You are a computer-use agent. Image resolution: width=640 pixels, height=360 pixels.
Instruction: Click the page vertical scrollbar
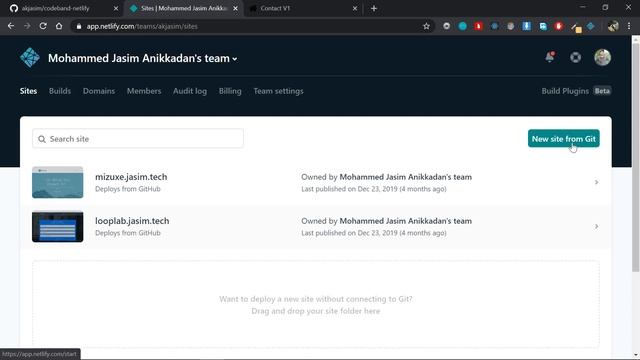pyautogui.click(x=636, y=157)
